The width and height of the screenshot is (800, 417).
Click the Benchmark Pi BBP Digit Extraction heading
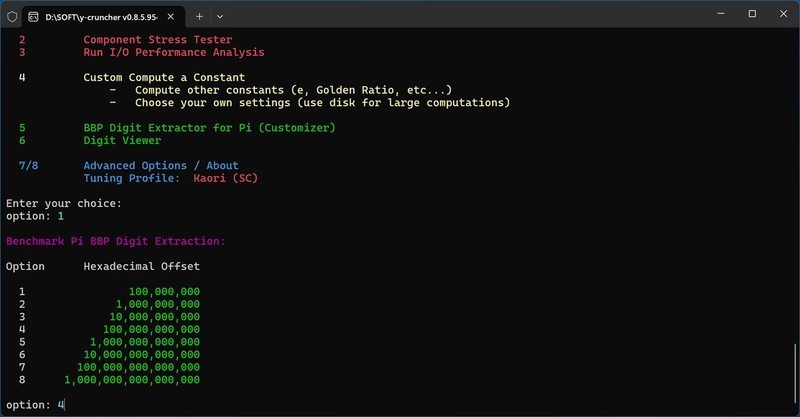click(116, 241)
